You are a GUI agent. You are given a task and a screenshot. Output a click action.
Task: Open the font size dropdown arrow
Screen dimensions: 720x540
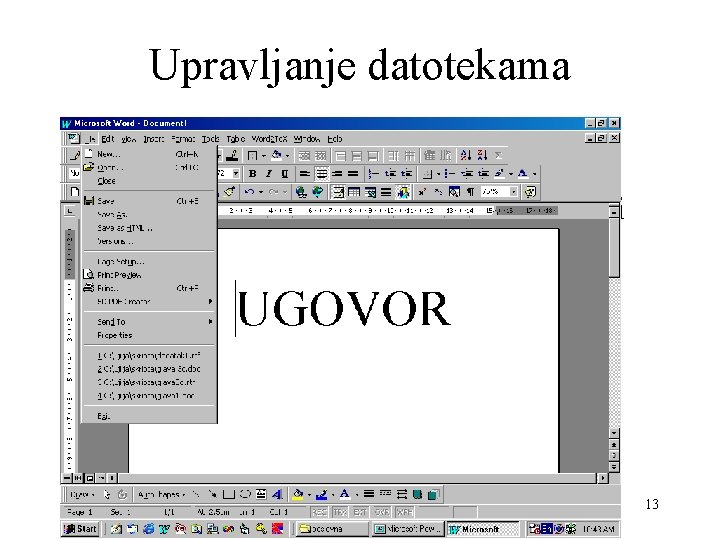236,174
